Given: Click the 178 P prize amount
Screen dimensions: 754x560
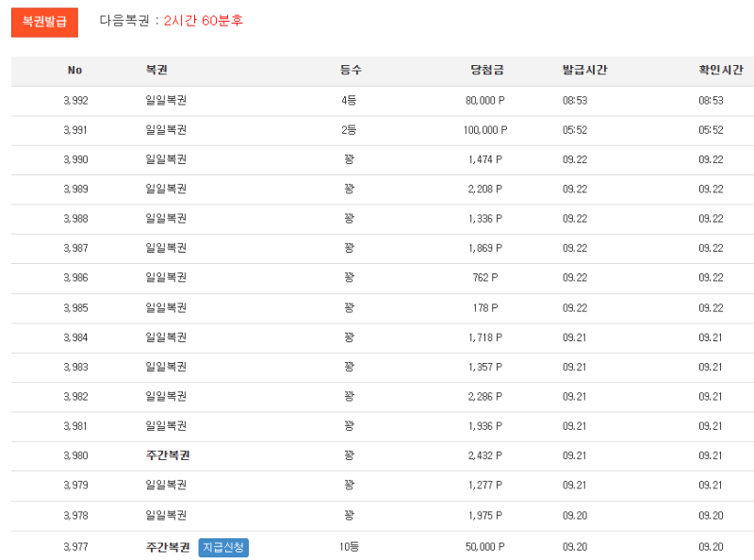Looking at the screenshot, I should (x=485, y=308).
